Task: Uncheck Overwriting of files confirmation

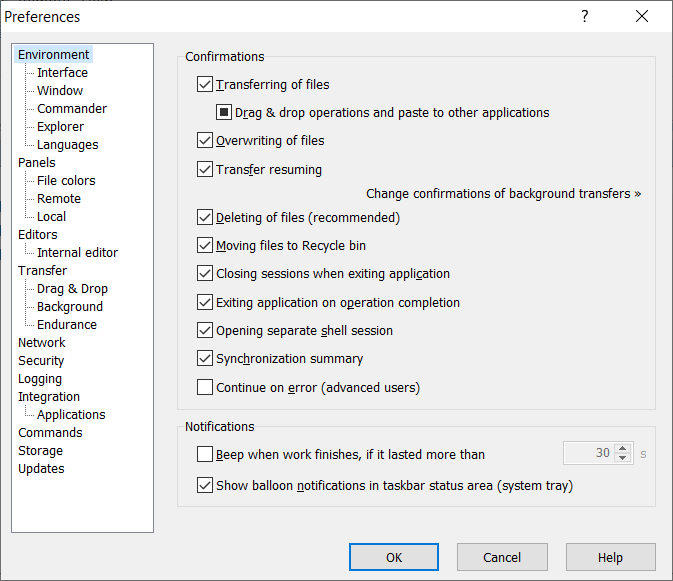Action: (206, 141)
